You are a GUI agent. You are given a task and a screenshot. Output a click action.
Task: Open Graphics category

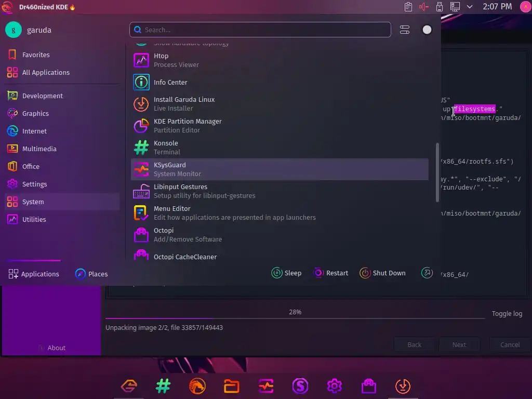click(62, 113)
